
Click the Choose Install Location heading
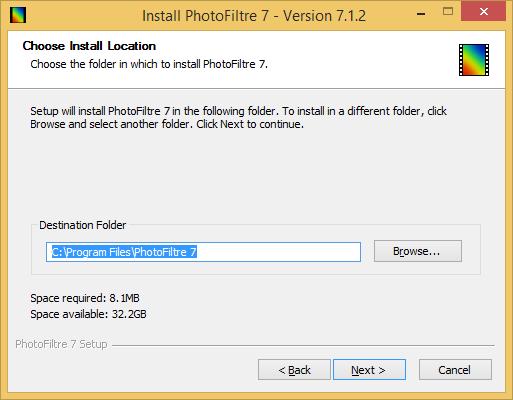89,46
